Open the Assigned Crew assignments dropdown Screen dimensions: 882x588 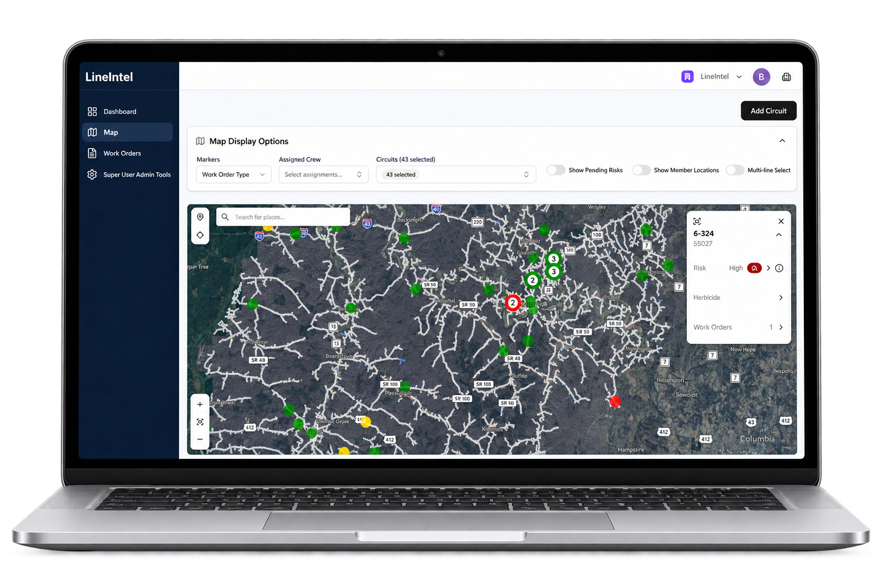323,175
